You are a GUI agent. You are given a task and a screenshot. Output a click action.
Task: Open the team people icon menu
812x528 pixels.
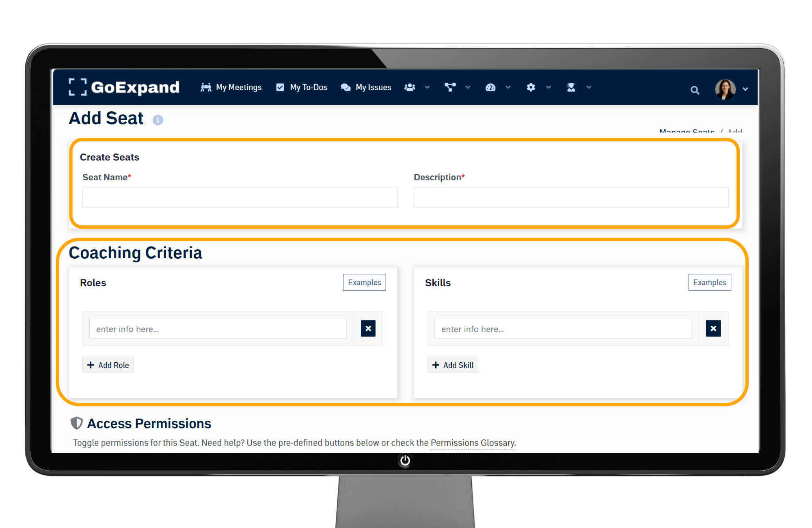(x=410, y=87)
